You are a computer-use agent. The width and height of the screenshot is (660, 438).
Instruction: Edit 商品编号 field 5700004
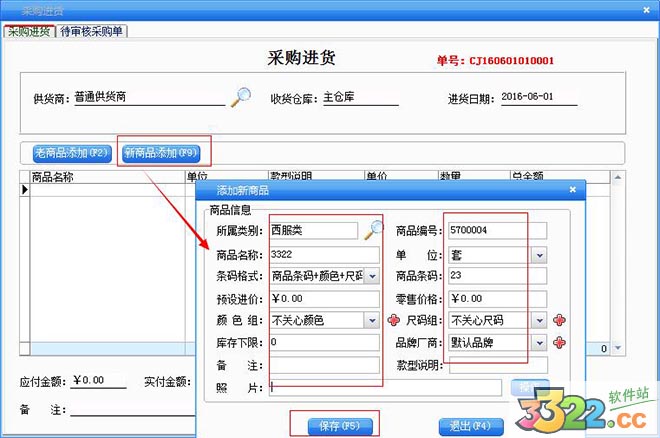point(498,231)
